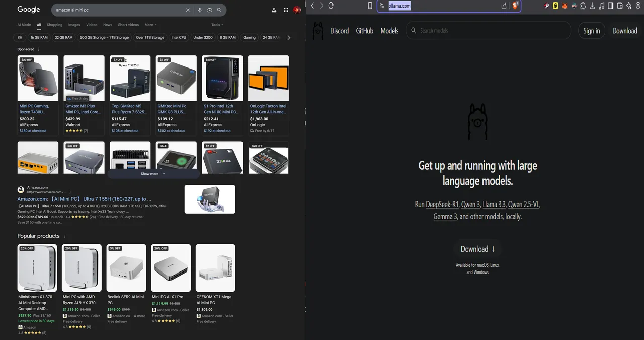644x340 pixels.
Task: Share the ollama.com page link
Action: click(504, 6)
